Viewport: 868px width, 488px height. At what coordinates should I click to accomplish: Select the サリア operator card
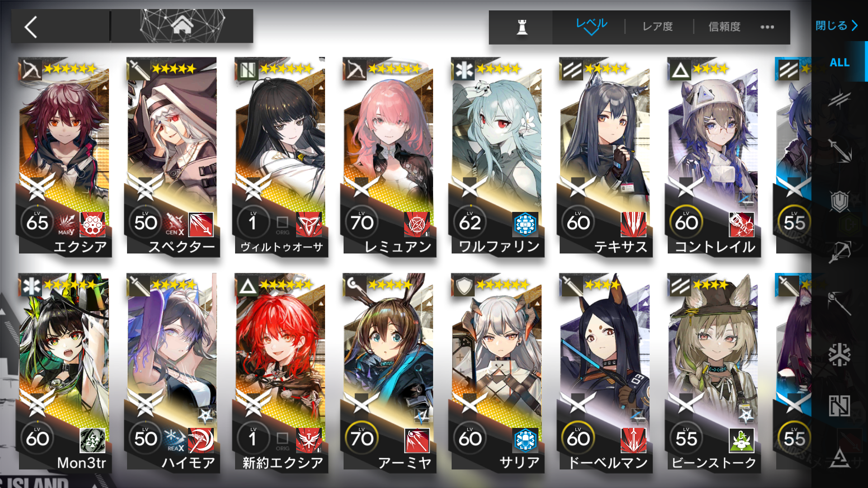pyautogui.click(x=497, y=373)
